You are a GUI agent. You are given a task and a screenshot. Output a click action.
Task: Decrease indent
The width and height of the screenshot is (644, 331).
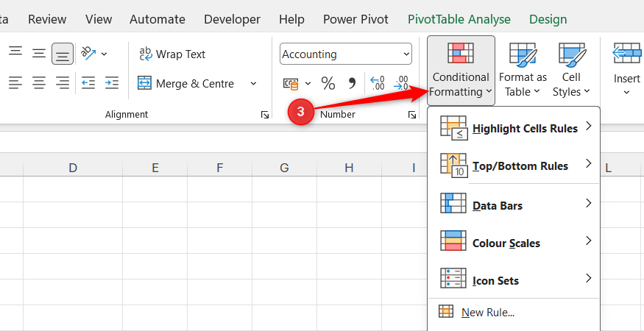(88, 83)
